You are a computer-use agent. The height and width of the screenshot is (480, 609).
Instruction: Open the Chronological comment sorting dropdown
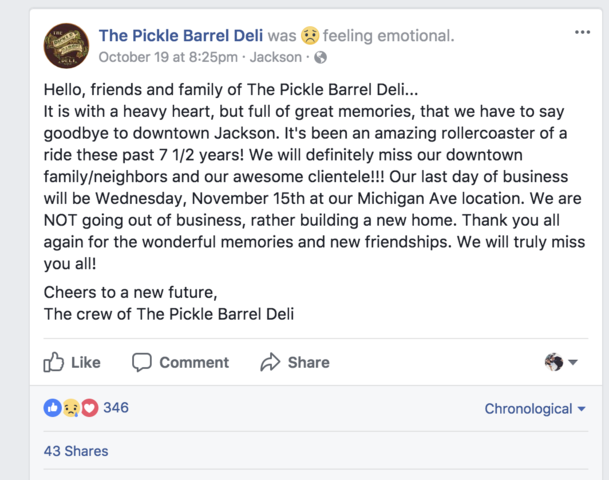[x=535, y=409]
